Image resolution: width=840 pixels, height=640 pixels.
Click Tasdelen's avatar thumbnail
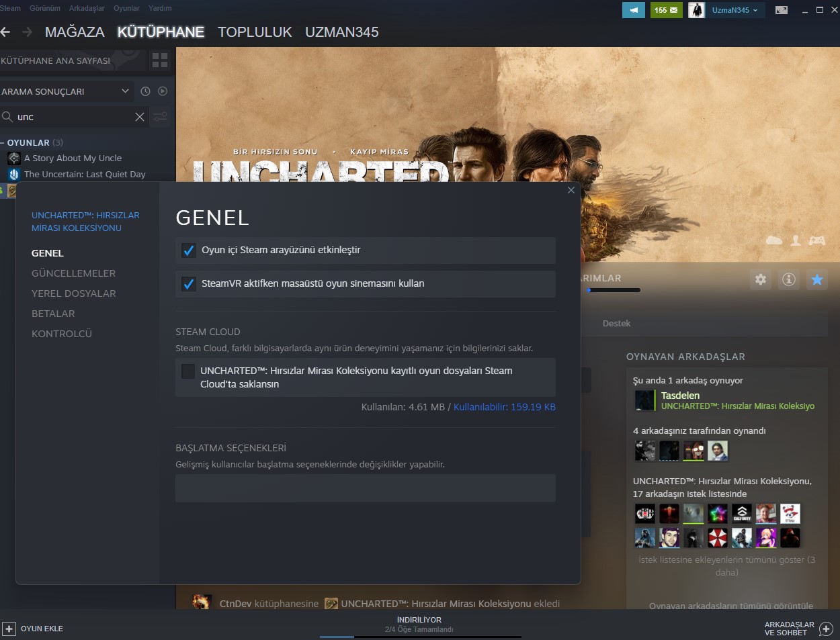point(645,400)
